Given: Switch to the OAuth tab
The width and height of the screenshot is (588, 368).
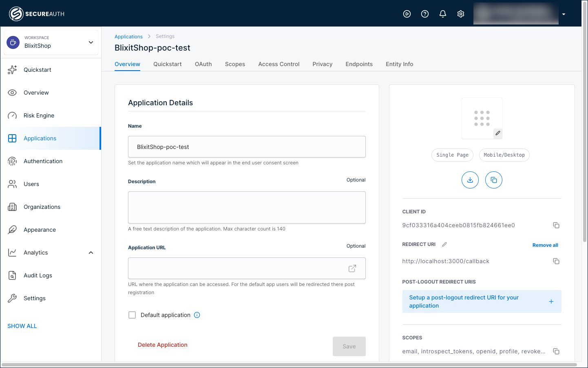Looking at the screenshot, I should [x=203, y=64].
